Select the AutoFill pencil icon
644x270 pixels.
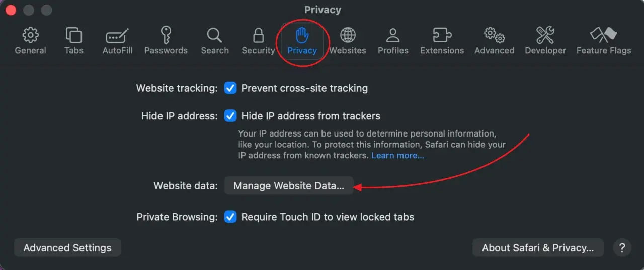coord(118,36)
